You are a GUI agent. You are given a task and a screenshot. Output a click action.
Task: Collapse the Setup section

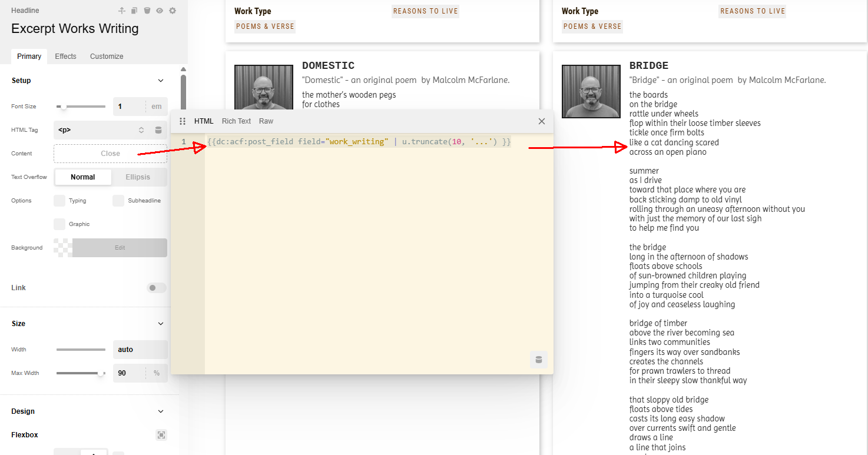[161, 81]
